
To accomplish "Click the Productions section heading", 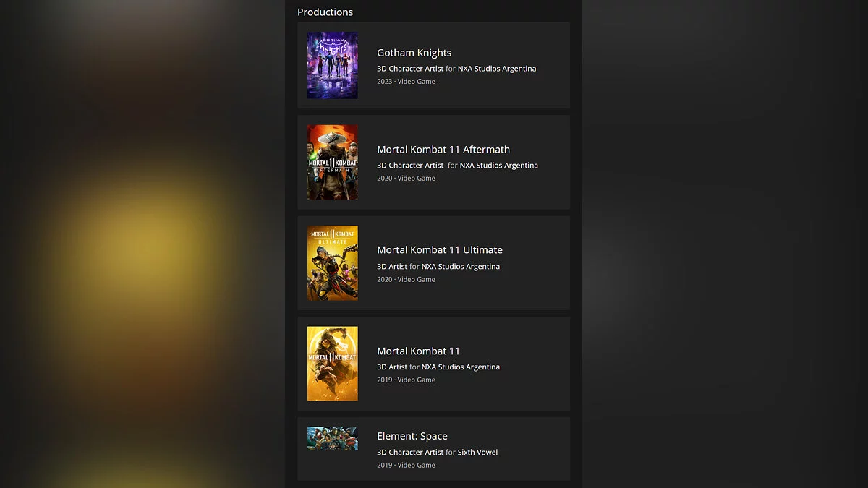I will tap(325, 12).
